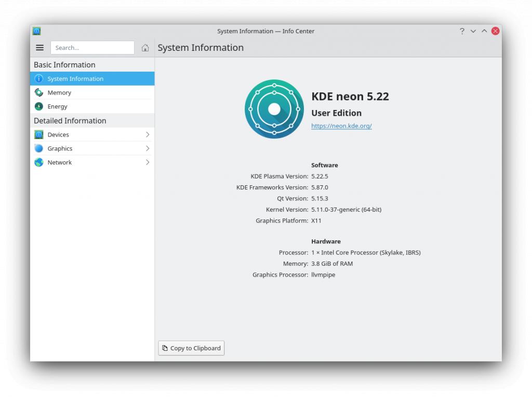Screen dimensions: 532x397
Task: Click the Devices category icon
Action: point(39,134)
